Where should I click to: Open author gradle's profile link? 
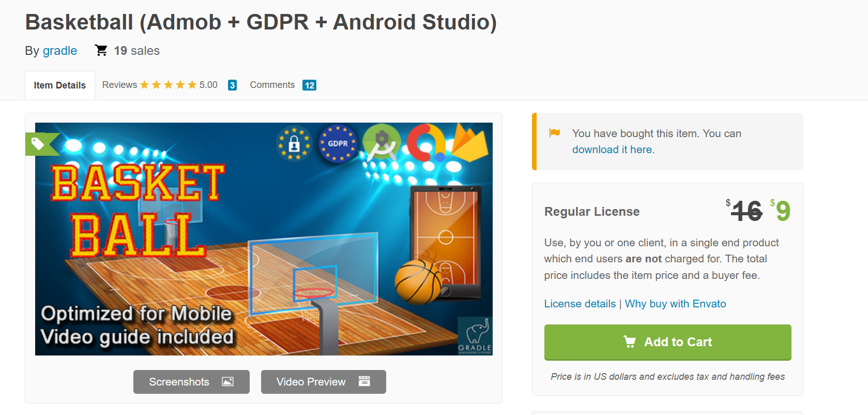[60, 51]
